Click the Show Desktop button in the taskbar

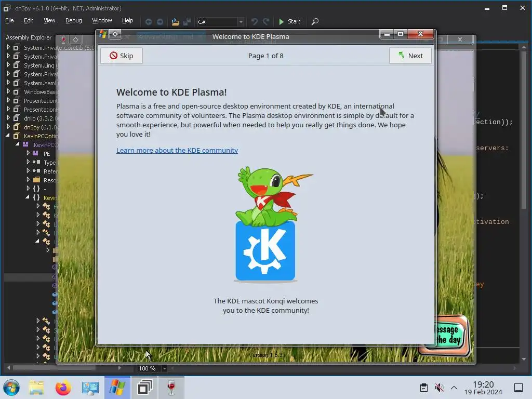518,388
